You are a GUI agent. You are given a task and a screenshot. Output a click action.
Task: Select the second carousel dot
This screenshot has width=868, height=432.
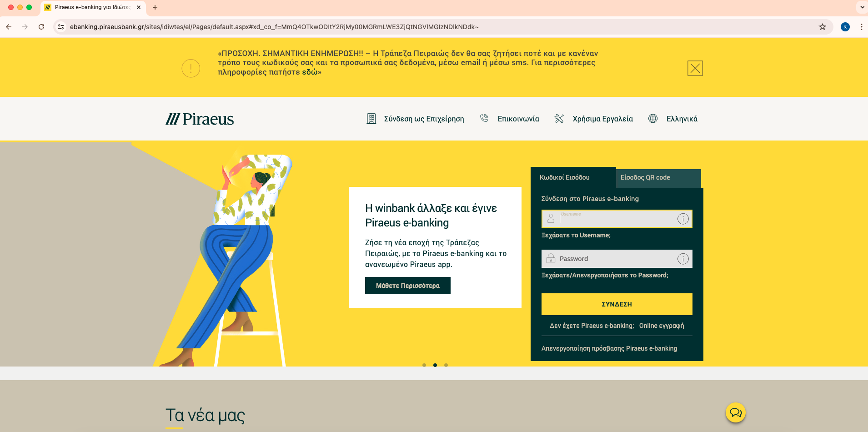pos(435,365)
